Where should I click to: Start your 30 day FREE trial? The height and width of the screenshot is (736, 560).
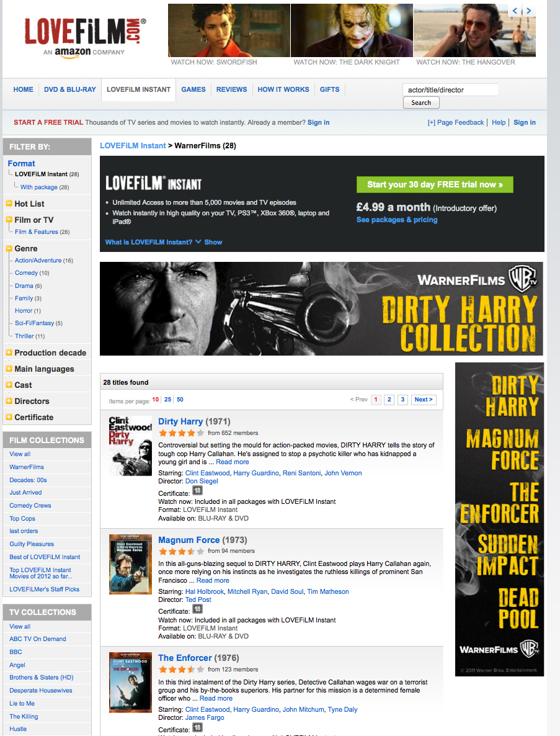click(435, 184)
